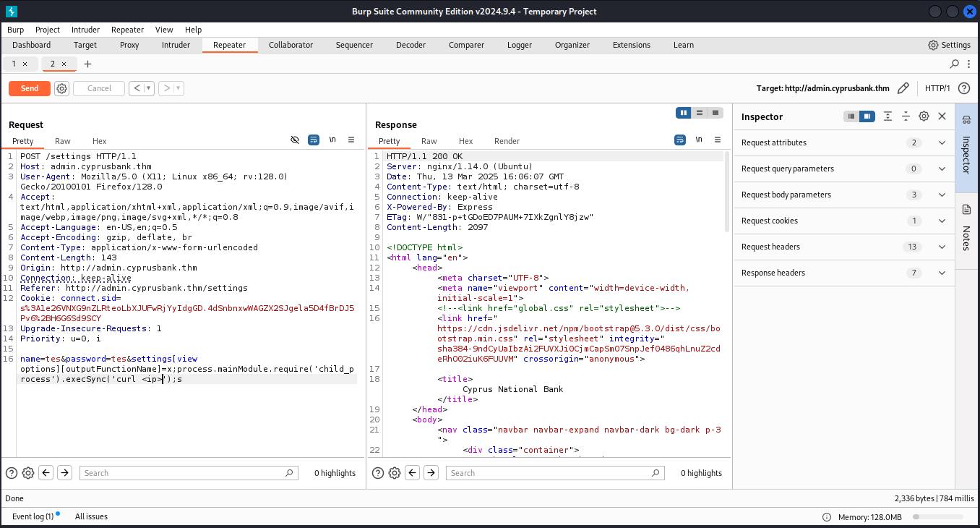Open Response search settings gear

pyautogui.click(x=395, y=473)
